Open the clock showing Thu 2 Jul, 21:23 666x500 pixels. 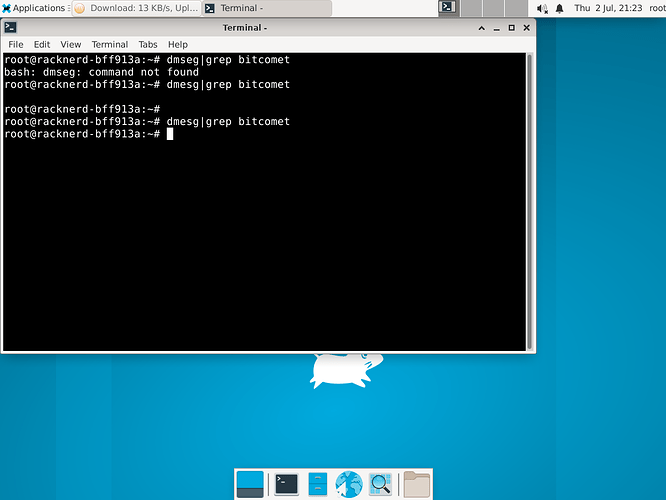[608, 8]
